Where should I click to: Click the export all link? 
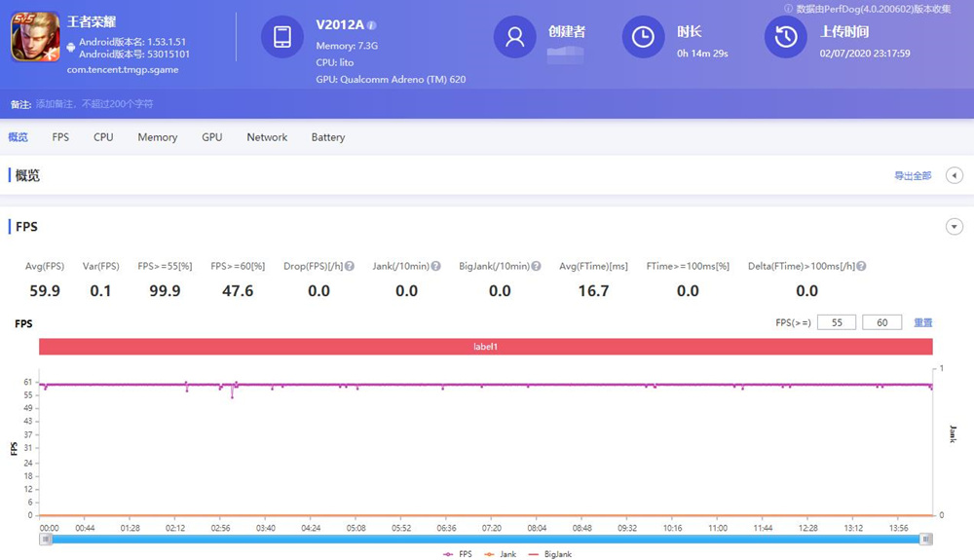(913, 175)
